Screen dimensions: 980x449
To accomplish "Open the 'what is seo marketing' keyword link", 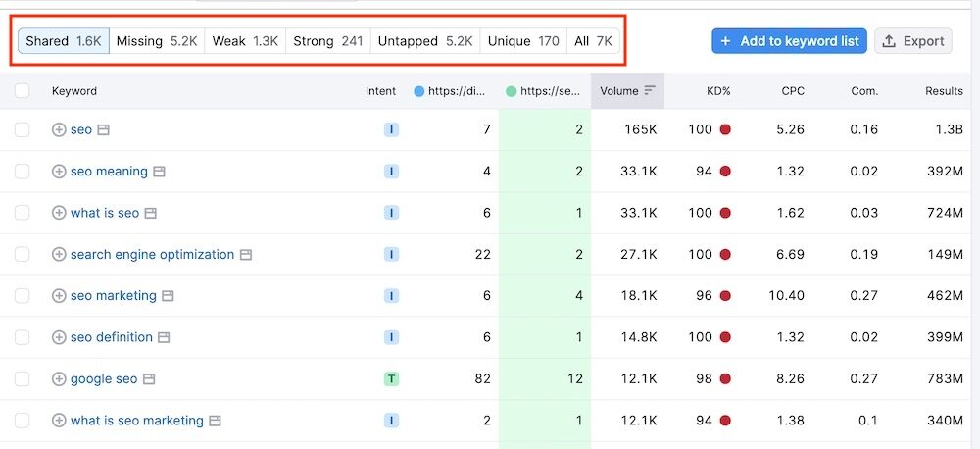I will pyautogui.click(x=136, y=421).
